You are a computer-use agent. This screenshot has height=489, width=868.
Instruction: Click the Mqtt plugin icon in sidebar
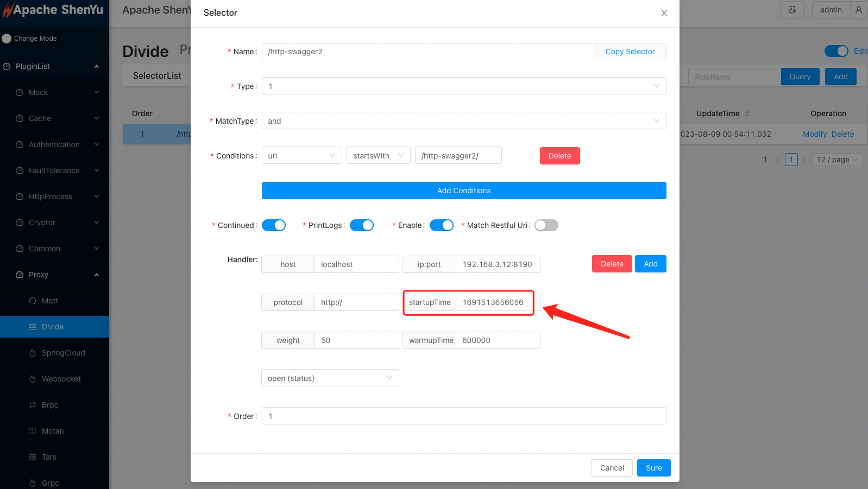coord(33,301)
